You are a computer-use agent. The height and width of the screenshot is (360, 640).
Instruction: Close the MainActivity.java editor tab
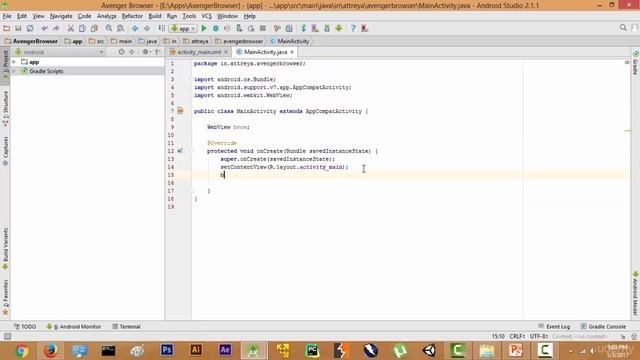[x=292, y=52]
